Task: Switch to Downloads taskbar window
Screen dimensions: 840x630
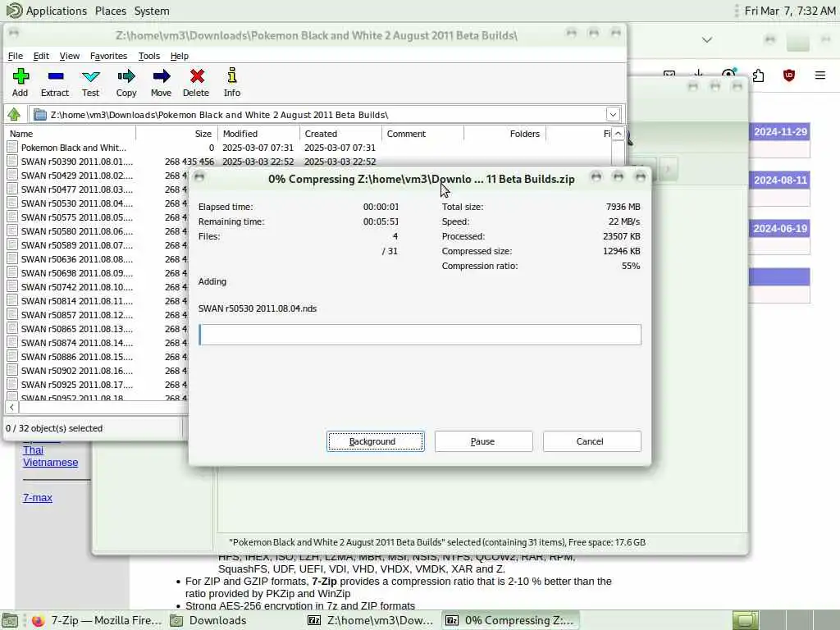Action: [x=209, y=620]
